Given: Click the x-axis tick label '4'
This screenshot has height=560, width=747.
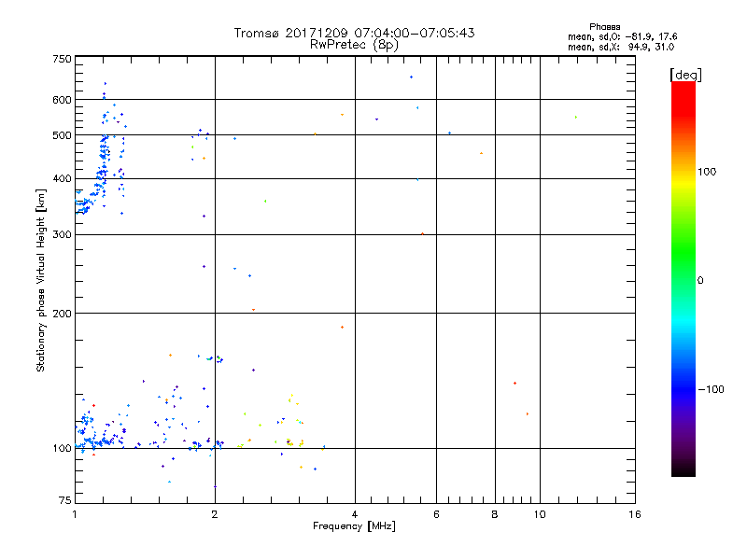Looking at the screenshot, I should click(355, 514).
